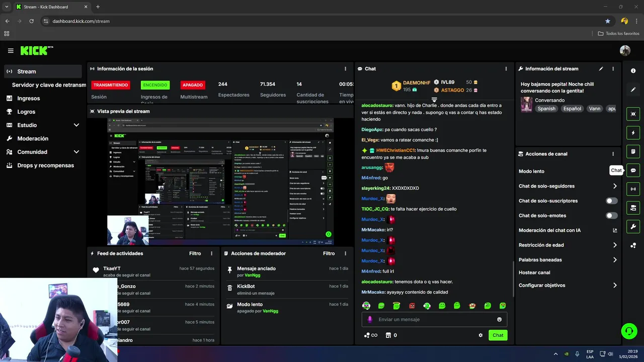Open the hamburger navigation menu

tap(11, 51)
